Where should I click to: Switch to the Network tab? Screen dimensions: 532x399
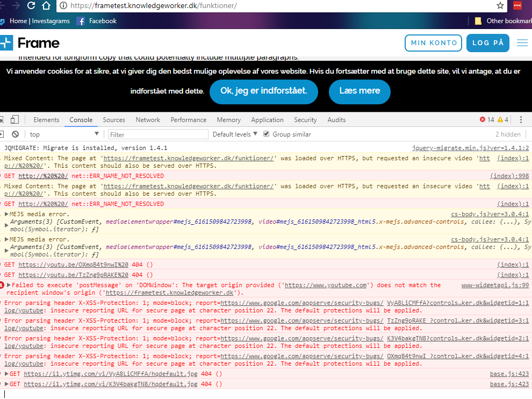click(x=148, y=120)
